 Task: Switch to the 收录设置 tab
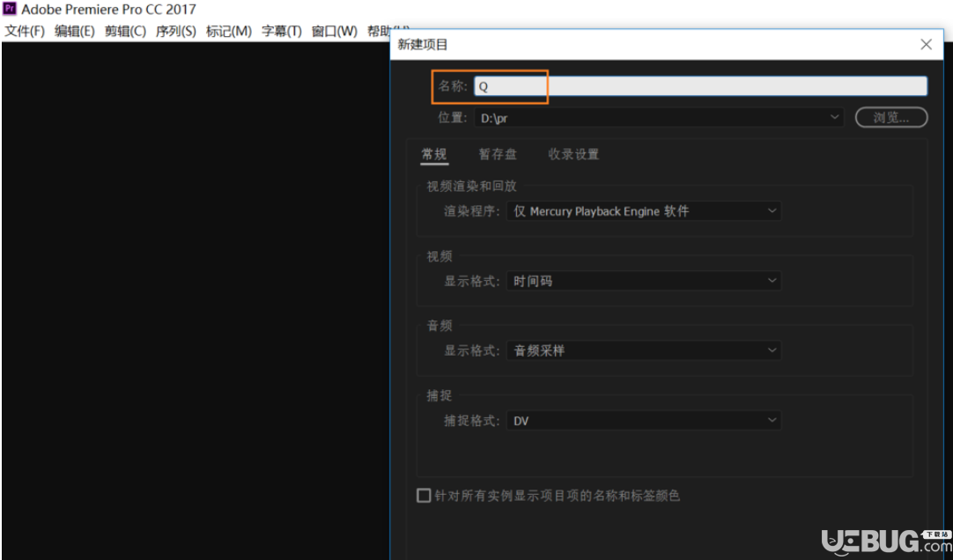(573, 154)
